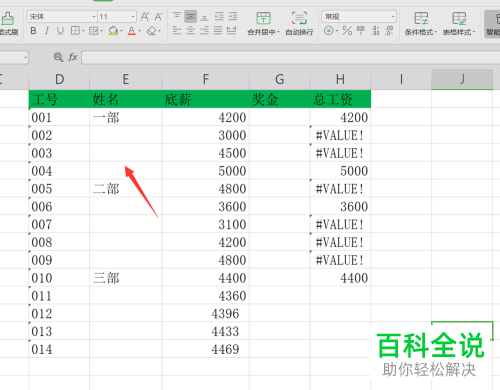Image resolution: width=500 pixels, height=390 pixels.
Task: Align text right
Action: 204,31
